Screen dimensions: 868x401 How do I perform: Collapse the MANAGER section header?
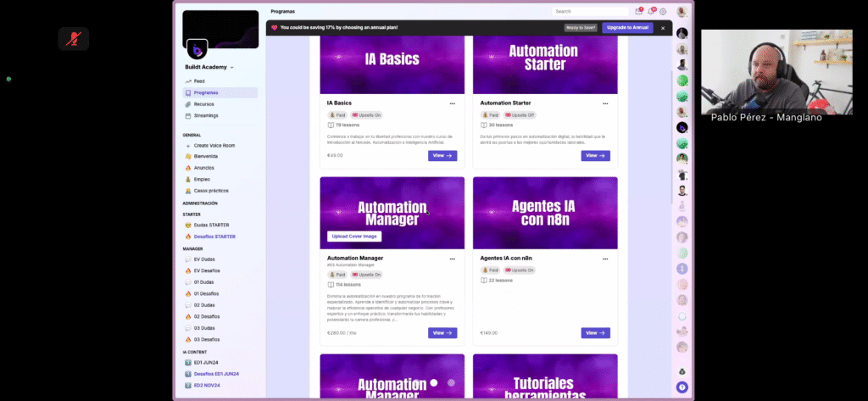coord(192,248)
